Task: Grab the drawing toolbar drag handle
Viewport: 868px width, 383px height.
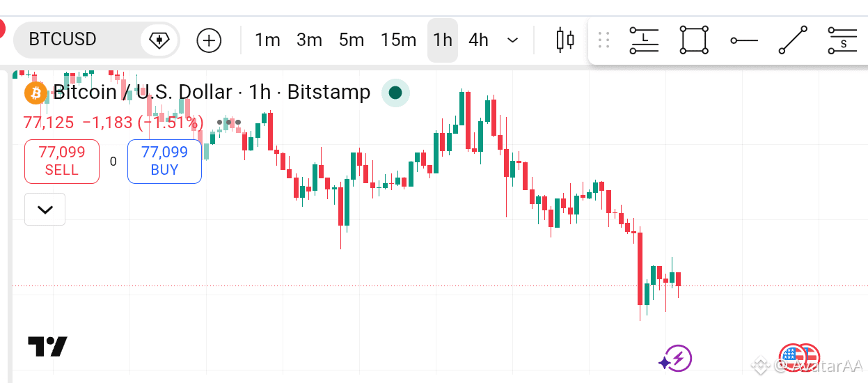Action: point(603,40)
